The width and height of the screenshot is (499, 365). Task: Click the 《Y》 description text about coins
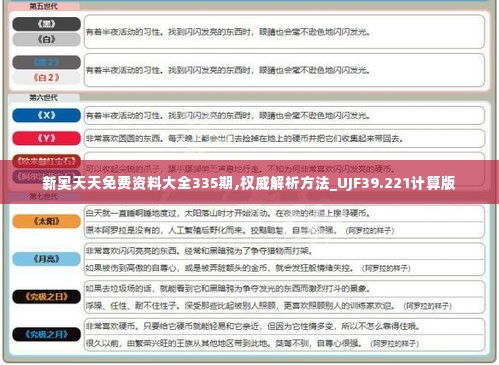(244, 138)
